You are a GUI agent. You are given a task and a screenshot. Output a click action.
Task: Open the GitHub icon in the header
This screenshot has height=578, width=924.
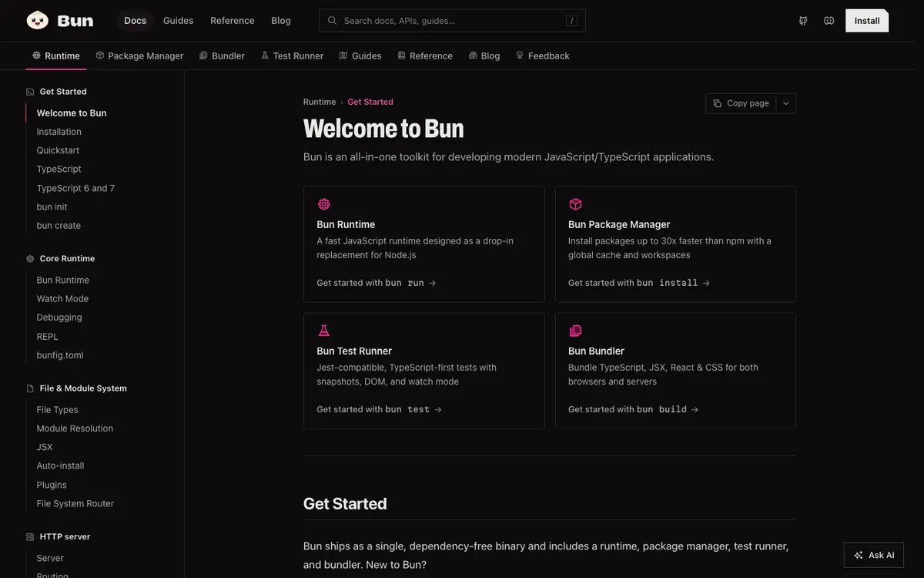[803, 21]
